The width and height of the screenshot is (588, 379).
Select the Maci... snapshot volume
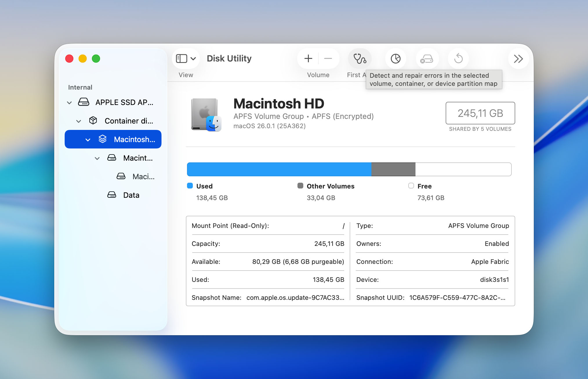pos(113,177)
